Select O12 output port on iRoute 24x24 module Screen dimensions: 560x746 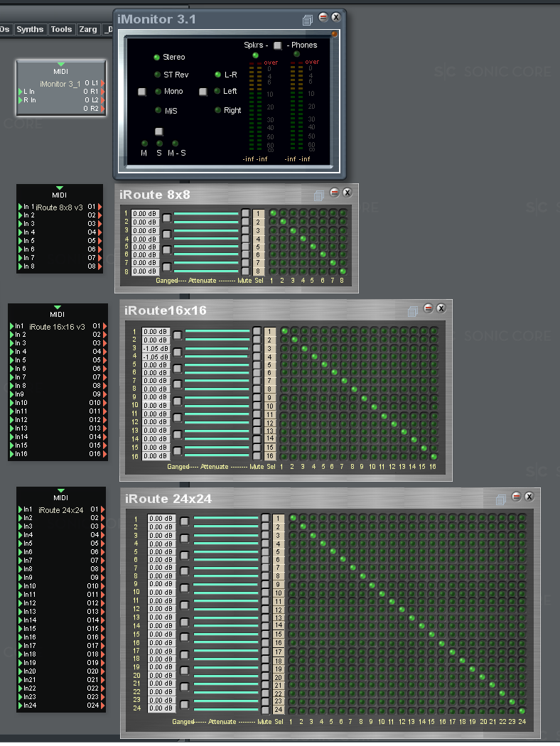click(x=102, y=603)
